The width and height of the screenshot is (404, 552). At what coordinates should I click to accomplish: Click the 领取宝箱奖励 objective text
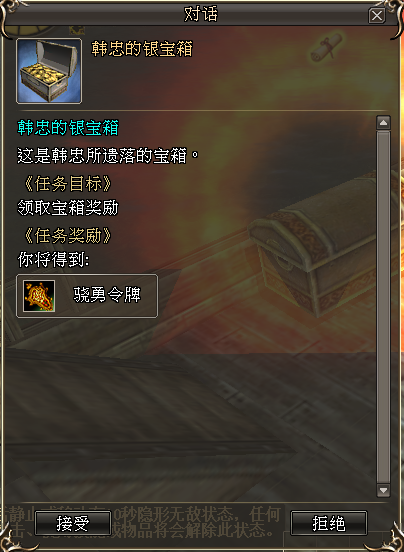pyautogui.click(x=68, y=208)
